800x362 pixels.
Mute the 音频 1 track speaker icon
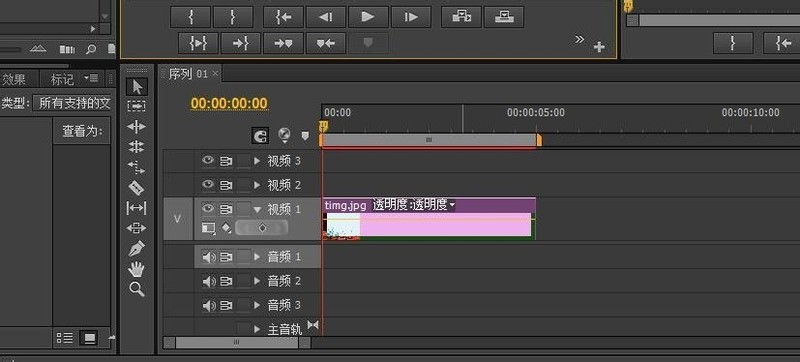[x=209, y=257]
